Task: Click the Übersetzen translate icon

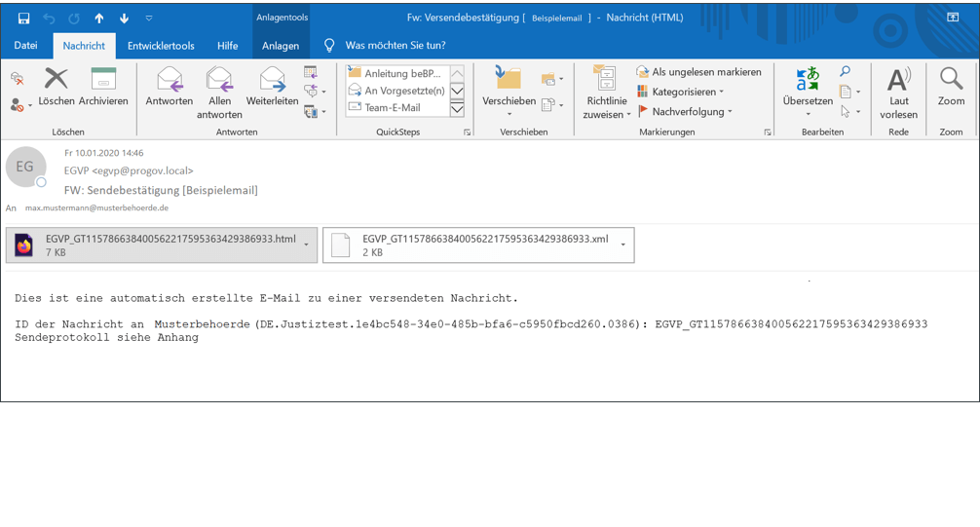Action: click(x=808, y=80)
